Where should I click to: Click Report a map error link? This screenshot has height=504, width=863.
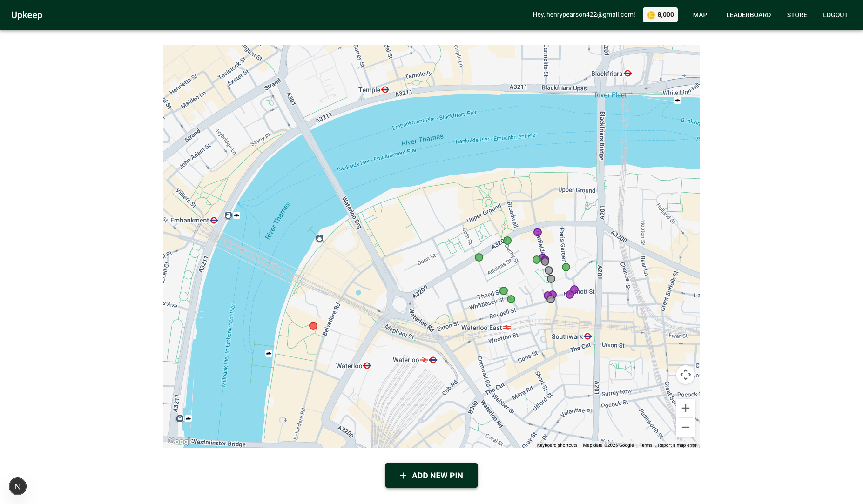pos(677,445)
